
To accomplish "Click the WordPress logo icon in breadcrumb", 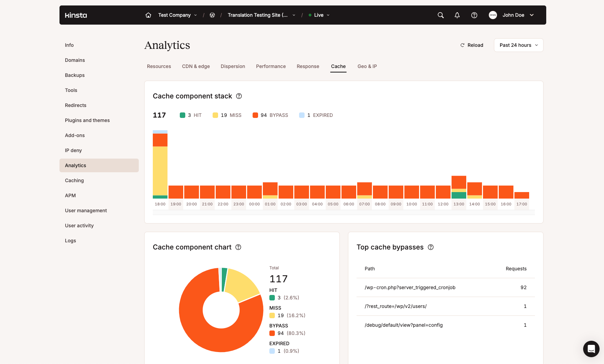I will (212, 15).
